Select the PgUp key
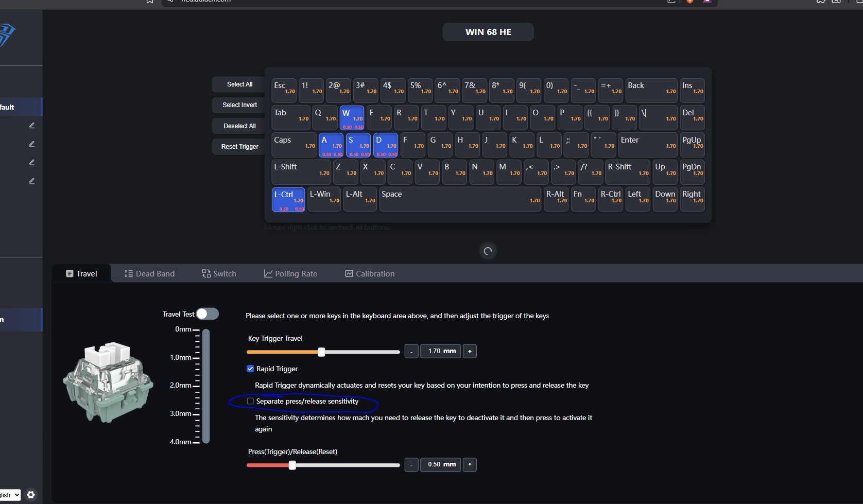863x504 pixels. [693, 145]
